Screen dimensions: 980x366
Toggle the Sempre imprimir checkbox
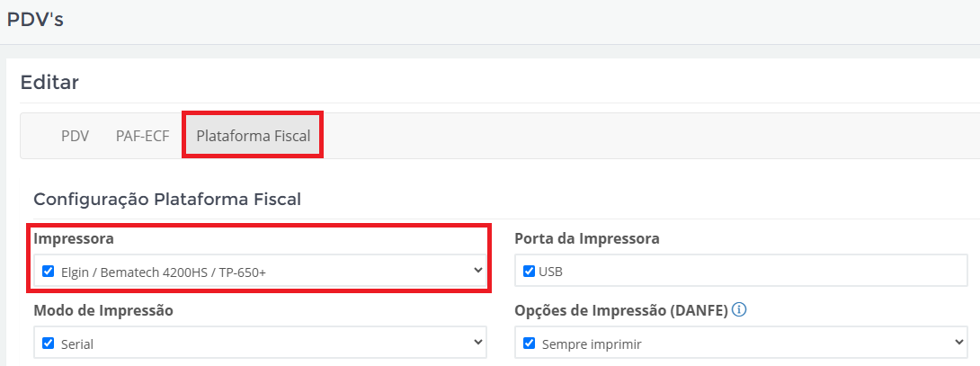529,343
